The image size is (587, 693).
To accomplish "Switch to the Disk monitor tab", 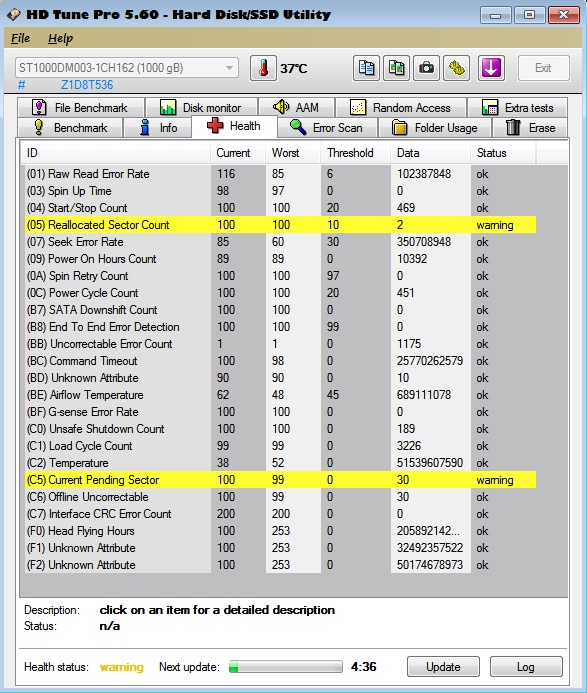I will click(202, 107).
